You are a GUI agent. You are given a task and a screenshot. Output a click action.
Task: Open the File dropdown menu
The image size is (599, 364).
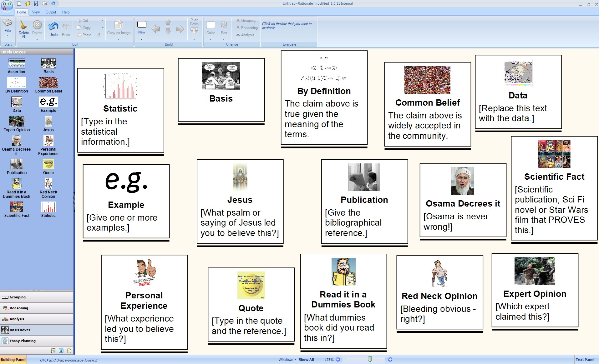pyautogui.click(x=8, y=31)
